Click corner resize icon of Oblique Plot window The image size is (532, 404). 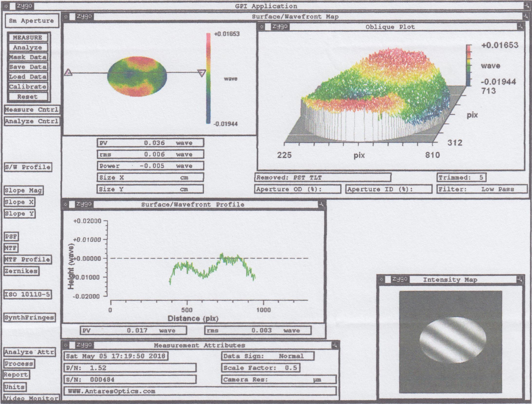click(x=520, y=27)
